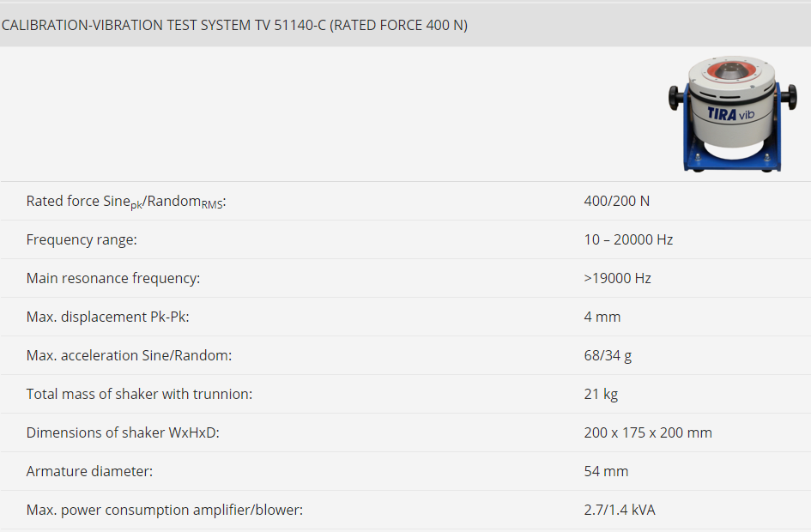Click the 200 x 175 x 200 mm value
The width and height of the screenshot is (811, 532).
click(x=648, y=432)
